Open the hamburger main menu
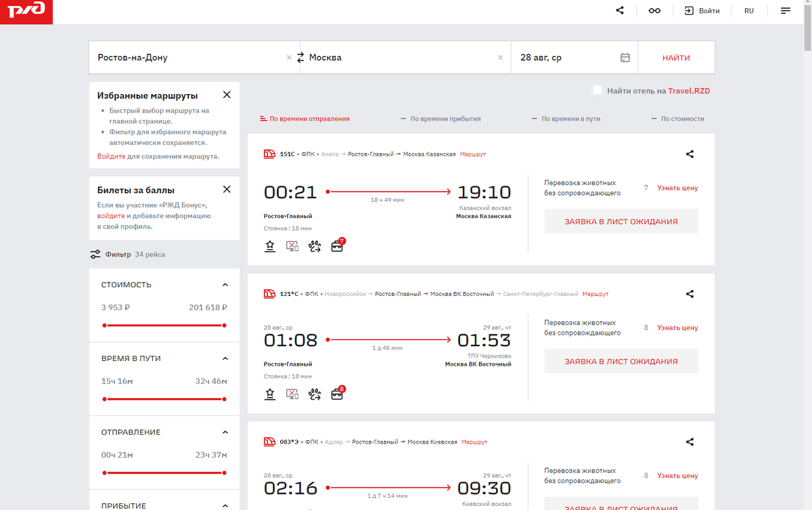The width and height of the screenshot is (812, 510). pyautogui.click(x=786, y=11)
